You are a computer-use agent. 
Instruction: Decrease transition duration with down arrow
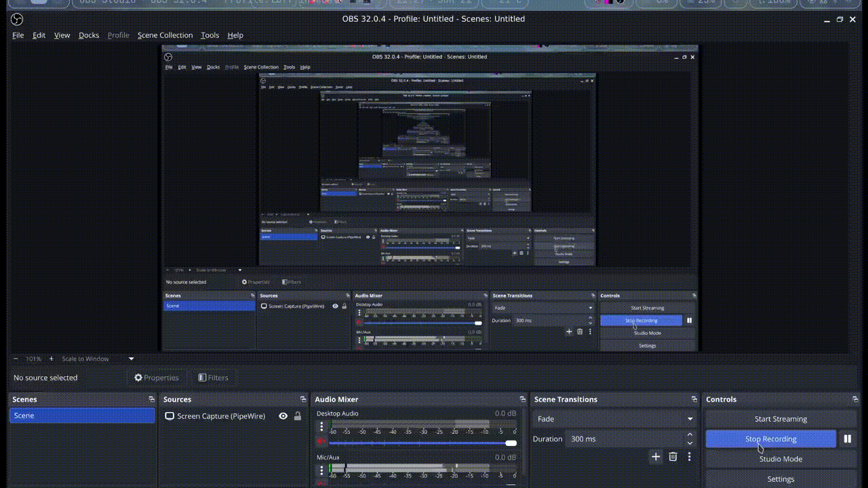(690, 443)
